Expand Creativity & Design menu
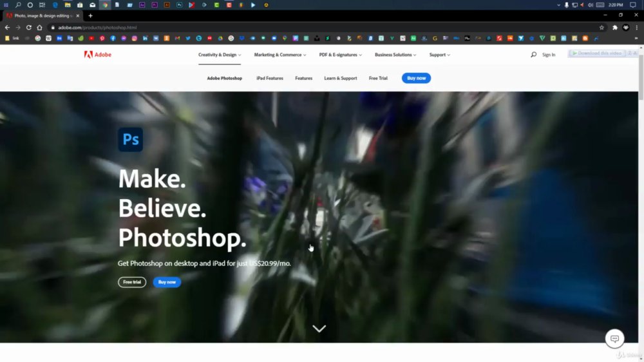 coord(220,55)
